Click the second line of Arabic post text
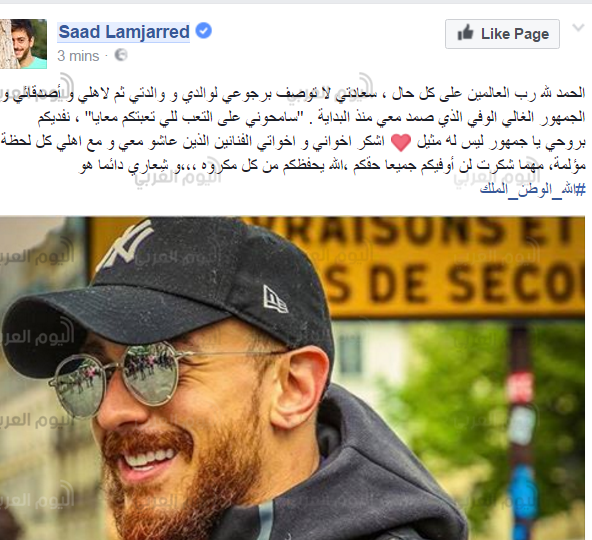The width and height of the screenshot is (592, 540). click(311, 117)
